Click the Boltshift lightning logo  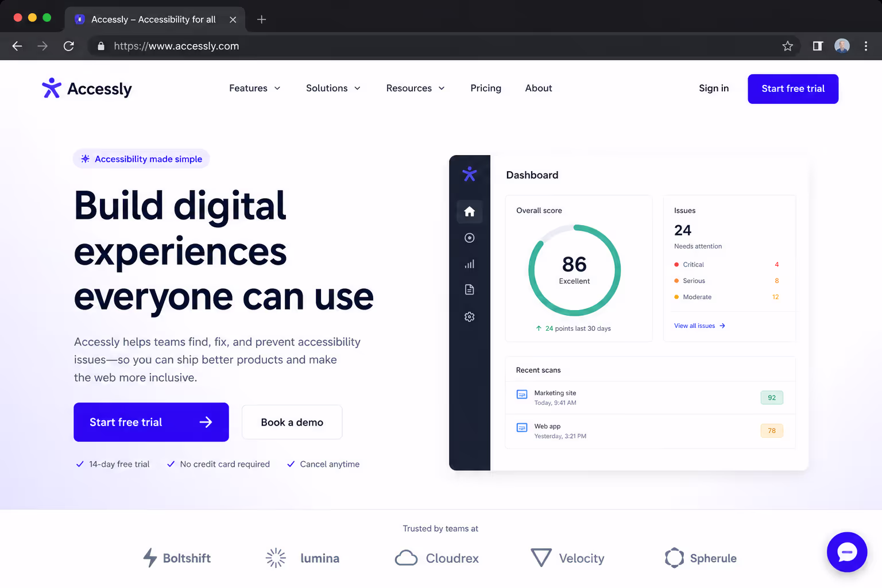click(x=150, y=558)
